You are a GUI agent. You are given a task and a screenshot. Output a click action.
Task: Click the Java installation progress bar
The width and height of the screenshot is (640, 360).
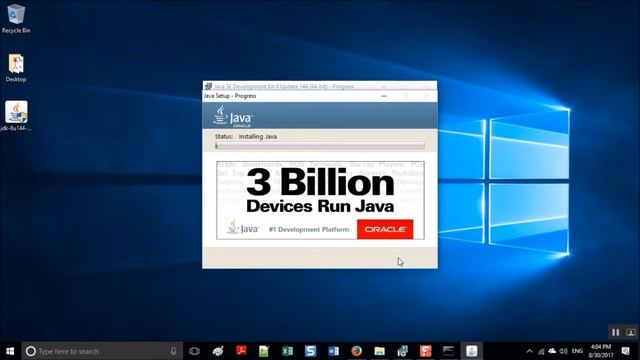pos(320,145)
